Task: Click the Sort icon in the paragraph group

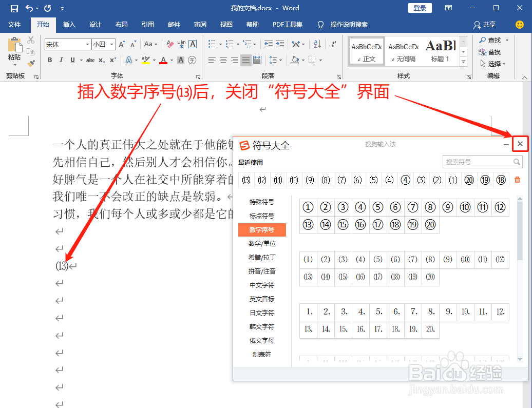Action: (318, 44)
